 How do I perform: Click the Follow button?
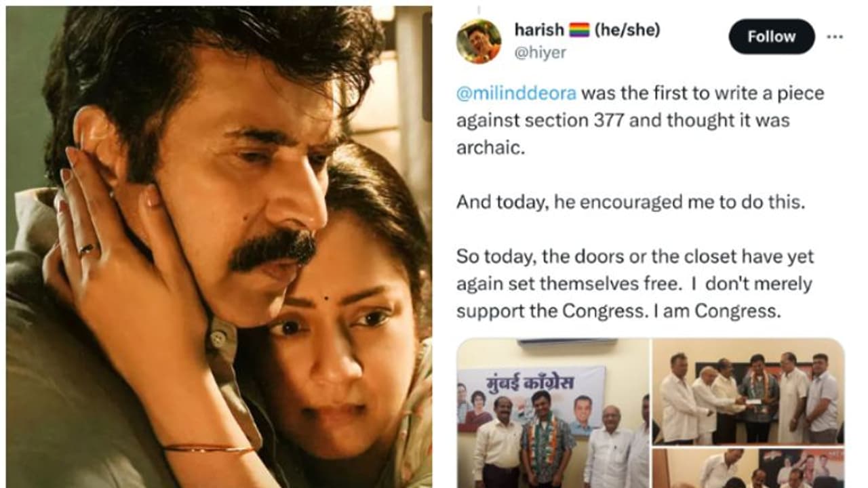click(771, 37)
